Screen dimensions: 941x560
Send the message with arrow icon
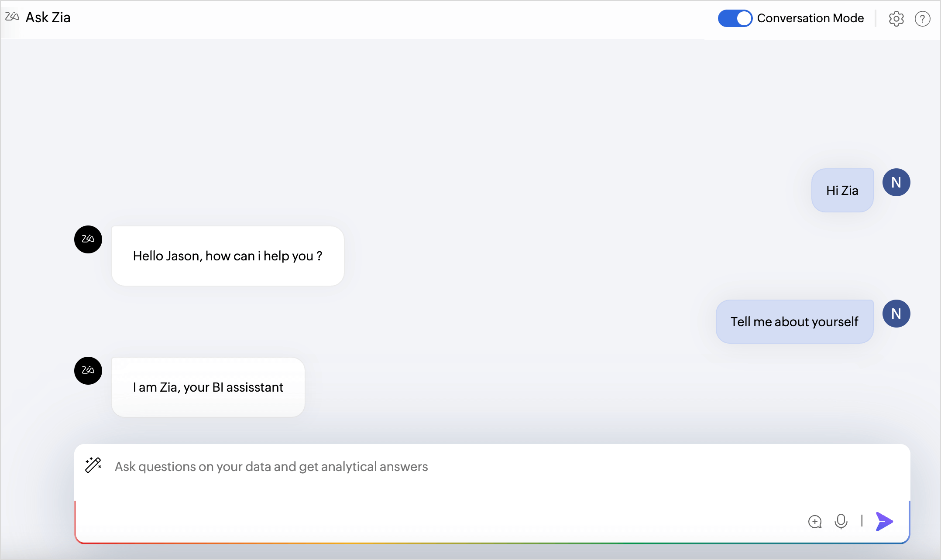(x=885, y=522)
